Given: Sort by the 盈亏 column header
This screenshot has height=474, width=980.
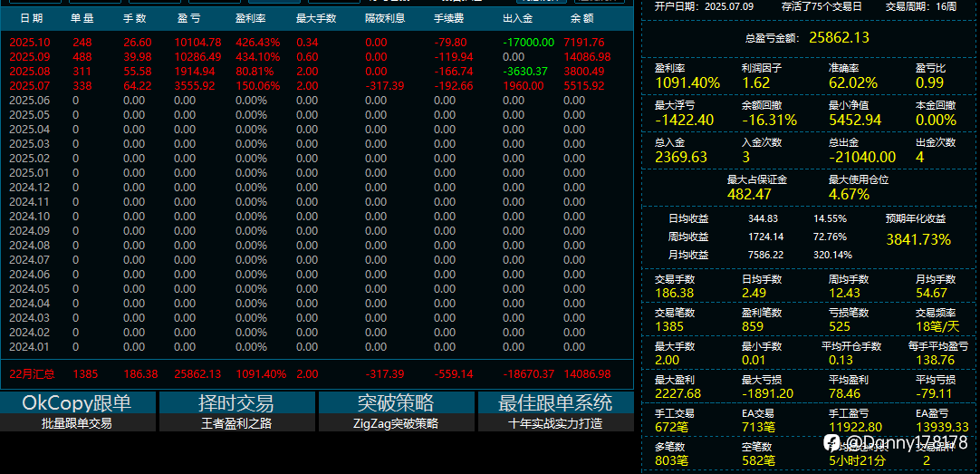Looking at the screenshot, I should tap(188, 19).
